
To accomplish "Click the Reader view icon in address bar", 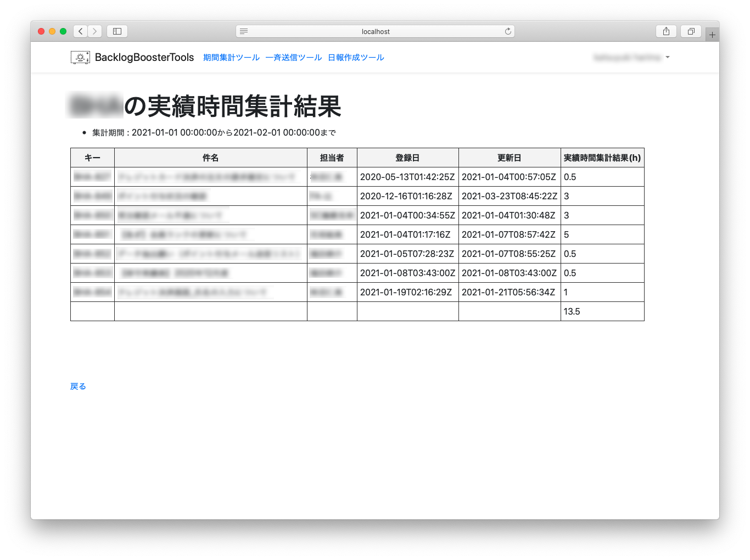I will click(244, 31).
